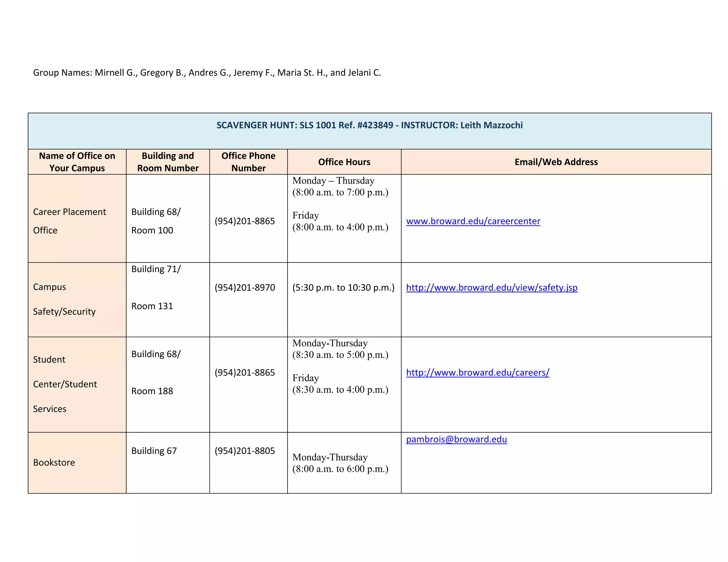The width and height of the screenshot is (728, 562).
Task: Click the Name of Office header cell
Action: click(x=77, y=162)
